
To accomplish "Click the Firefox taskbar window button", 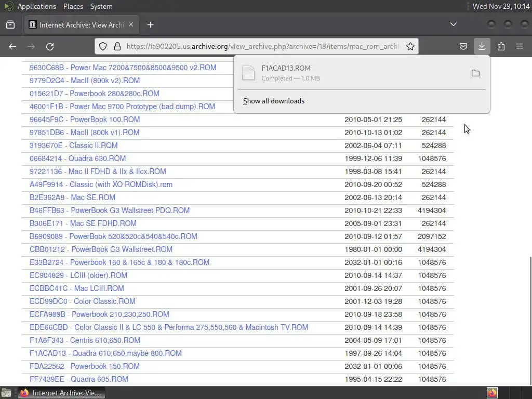I will click(61, 393).
